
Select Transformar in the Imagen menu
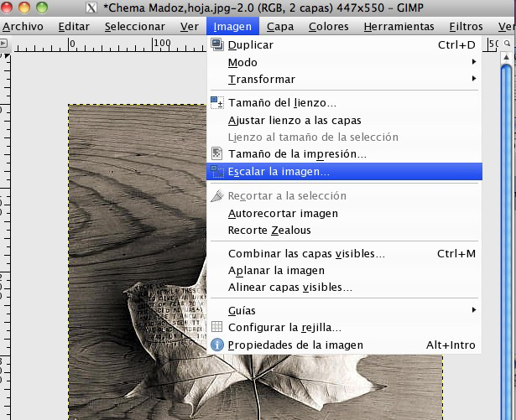(x=344, y=79)
